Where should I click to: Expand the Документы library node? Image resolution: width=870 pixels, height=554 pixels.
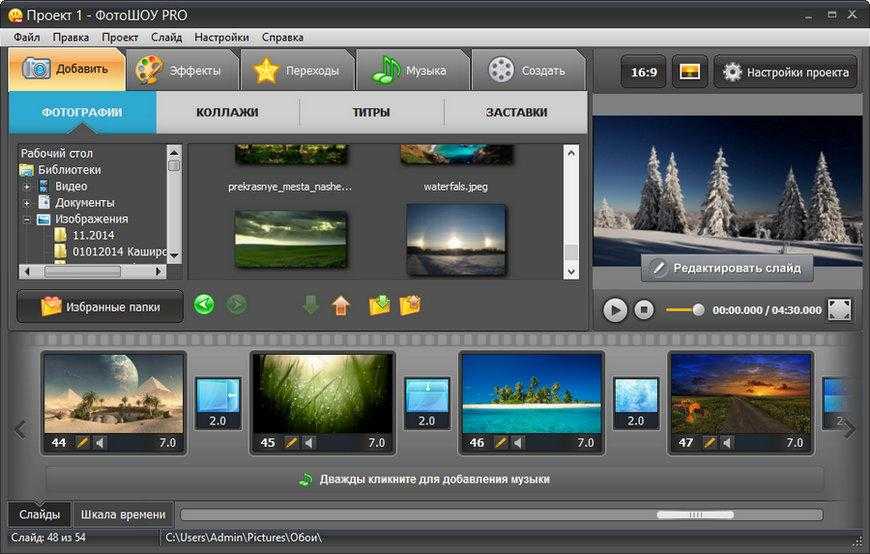coord(28,202)
